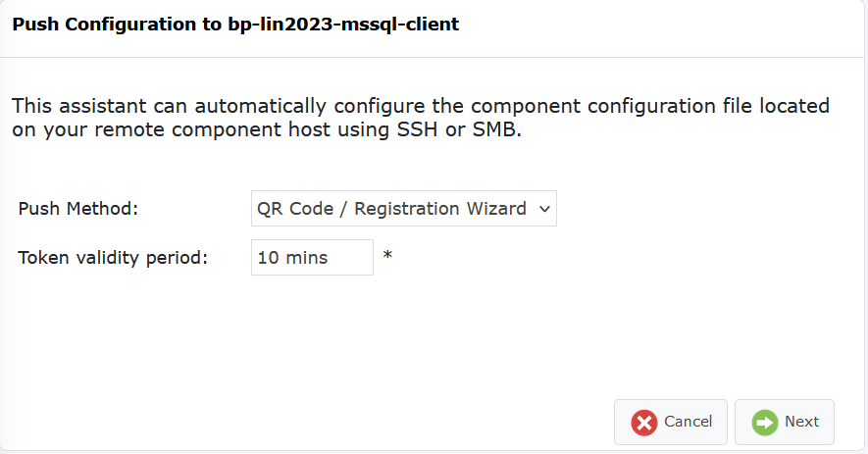Click the bp-lin2023-mssql-client host name

[x=344, y=25]
